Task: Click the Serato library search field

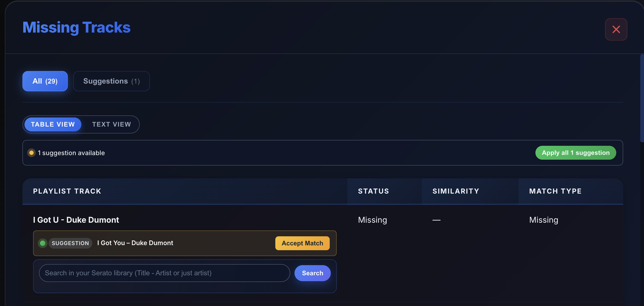Action: point(164,273)
